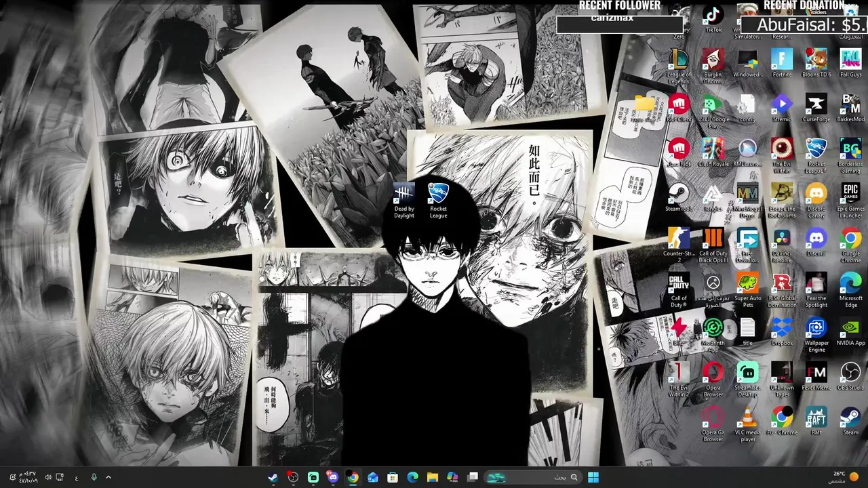This screenshot has width=868, height=488.
Task: Open Dropbox desktop icon
Action: [x=782, y=331]
